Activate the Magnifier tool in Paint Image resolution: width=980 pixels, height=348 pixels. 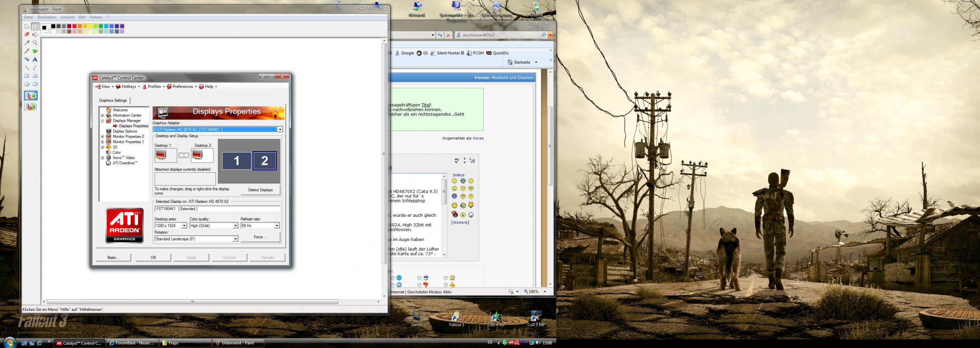coord(35,43)
